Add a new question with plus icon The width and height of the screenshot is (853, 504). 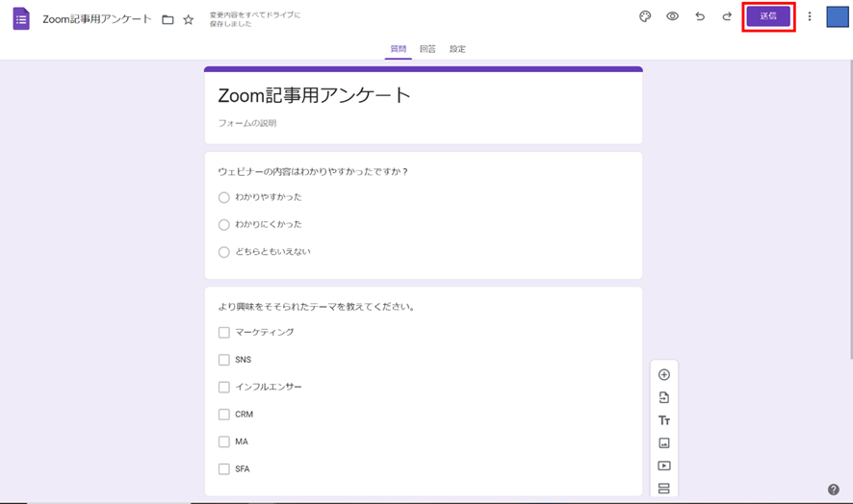coord(664,374)
